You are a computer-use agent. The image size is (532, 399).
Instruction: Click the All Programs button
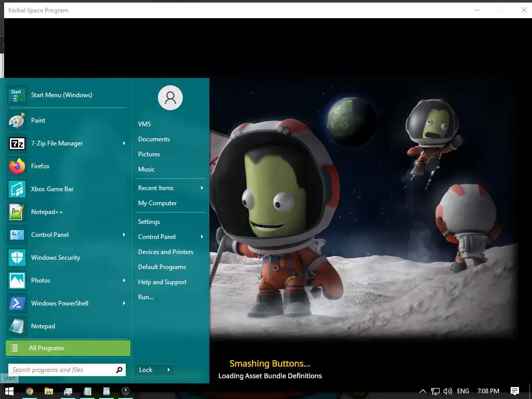click(x=68, y=348)
